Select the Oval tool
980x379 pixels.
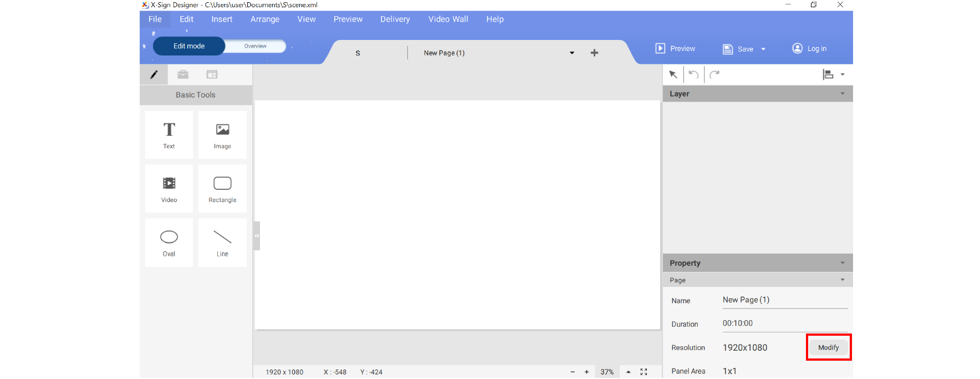click(169, 242)
